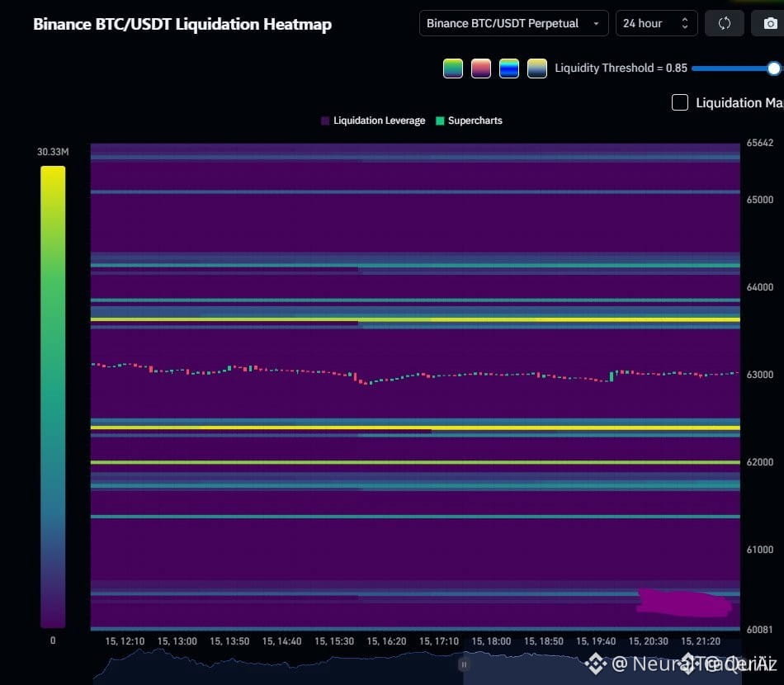784x685 pixels.
Task: Click the 15, 19:40 time axis label
Action: (x=596, y=641)
